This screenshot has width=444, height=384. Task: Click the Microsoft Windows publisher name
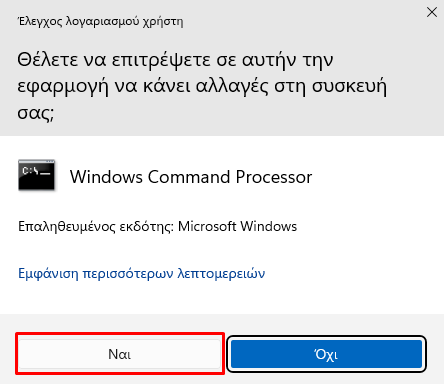[237, 226]
